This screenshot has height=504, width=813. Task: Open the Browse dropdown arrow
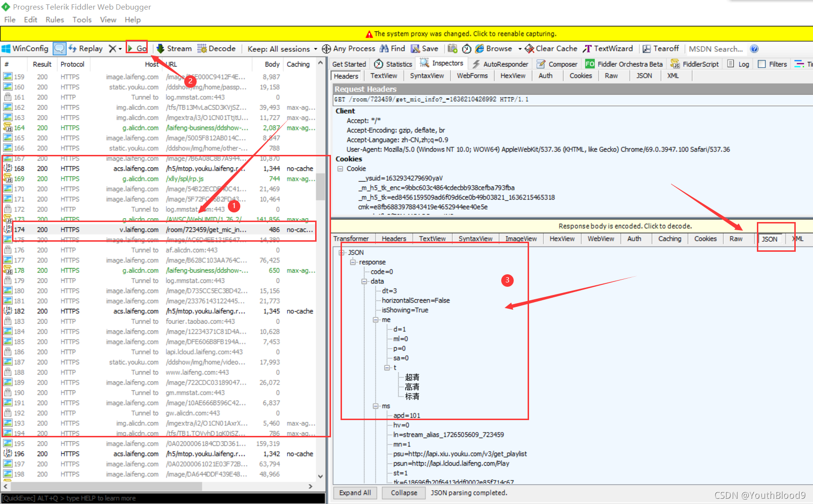(x=520, y=49)
